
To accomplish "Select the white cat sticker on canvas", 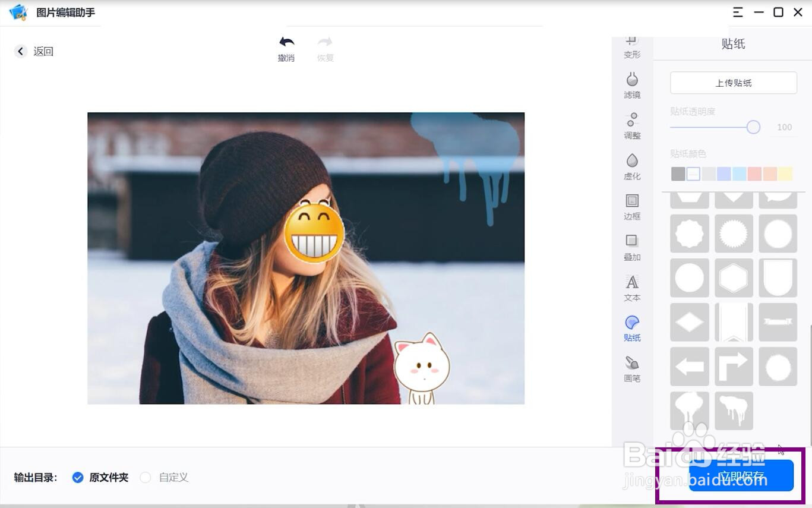I will point(422,368).
